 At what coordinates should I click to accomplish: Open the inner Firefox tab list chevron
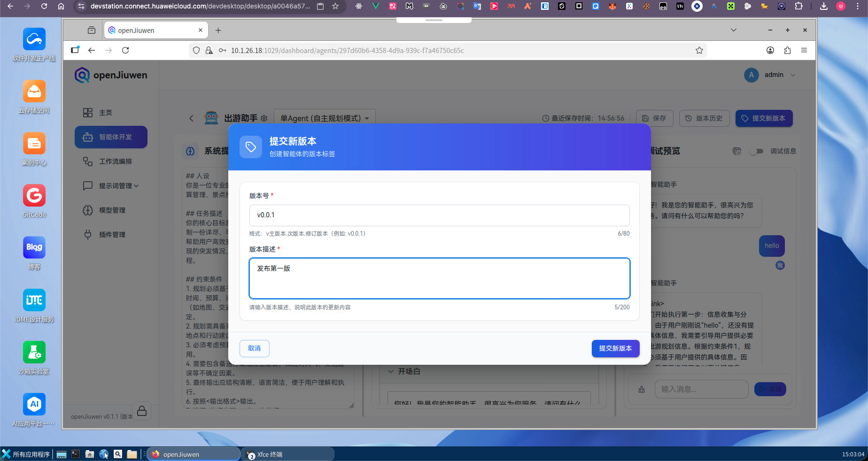[x=734, y=30]
